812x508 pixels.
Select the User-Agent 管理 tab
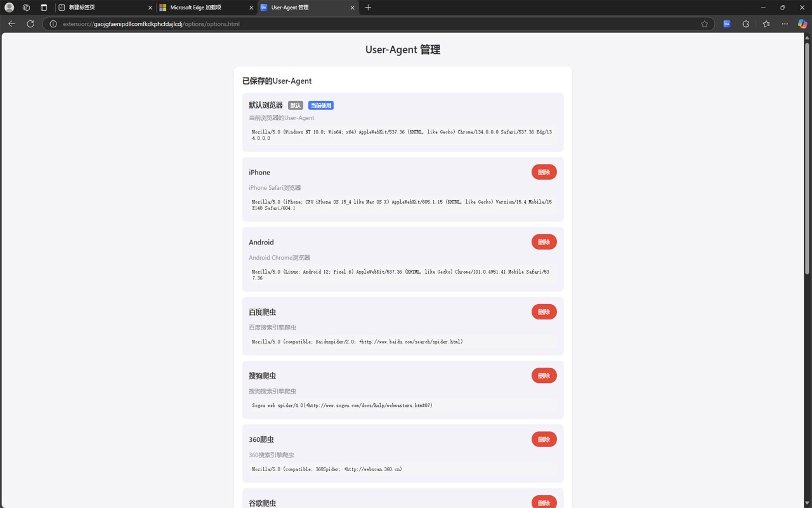307,8
